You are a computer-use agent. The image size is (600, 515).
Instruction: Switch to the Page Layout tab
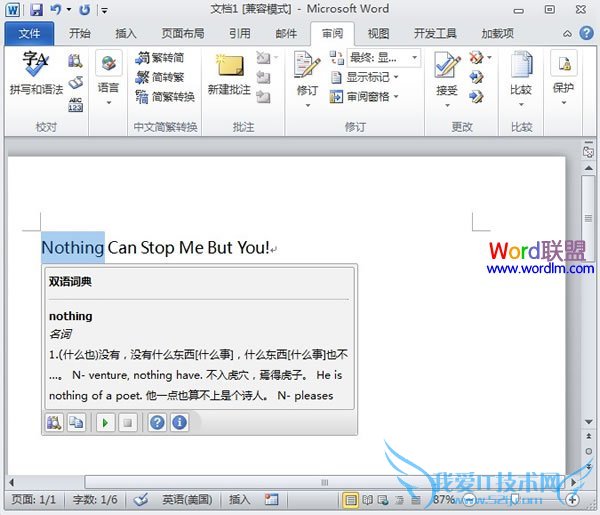coord(181,33)
